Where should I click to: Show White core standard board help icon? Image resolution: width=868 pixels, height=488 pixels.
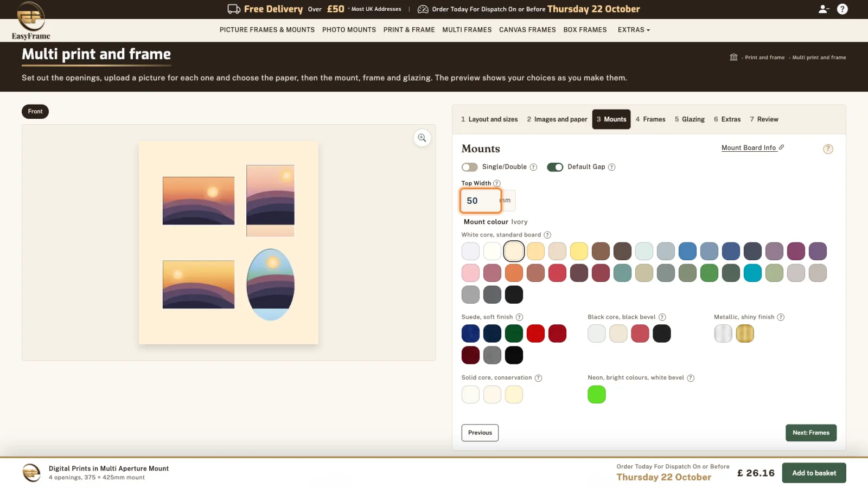click(x=547, y=235)
